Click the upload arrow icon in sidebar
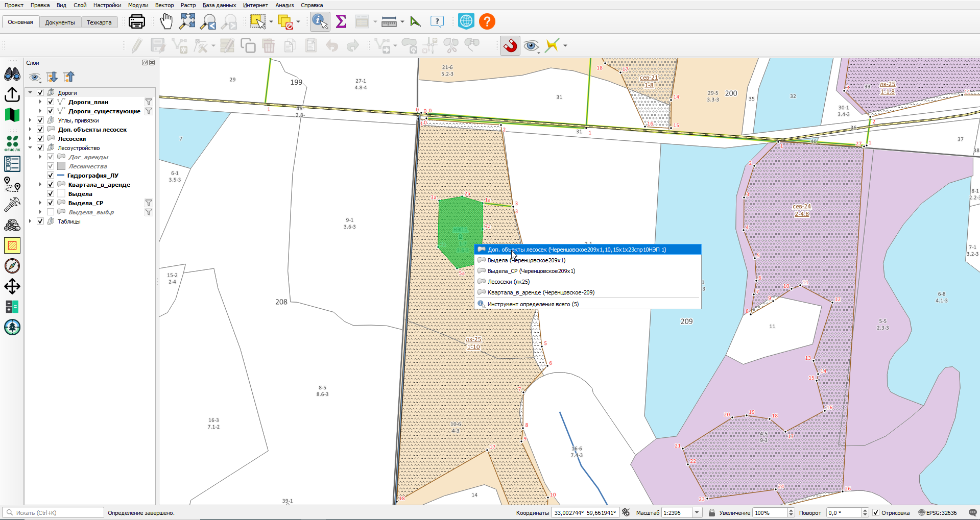This screenshot has height=520, width=980. [x=12, y=94]
